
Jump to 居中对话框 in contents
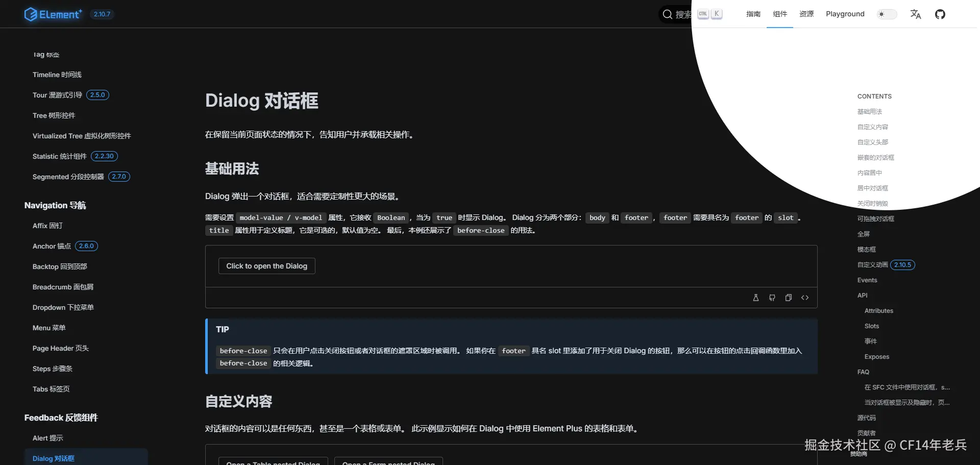click(873, 188)
